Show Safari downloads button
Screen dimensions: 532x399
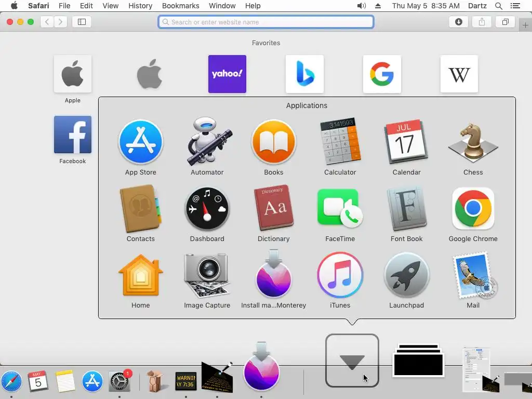click(458, 22)
